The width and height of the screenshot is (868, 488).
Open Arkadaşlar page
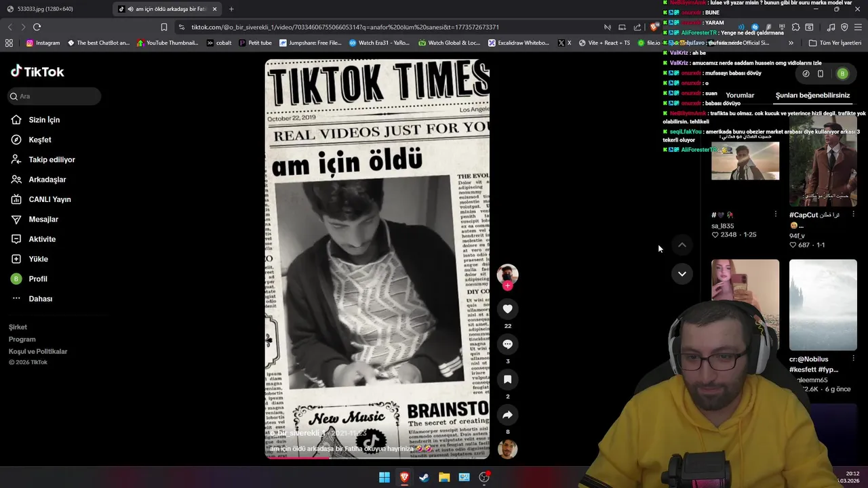(47, 180)
